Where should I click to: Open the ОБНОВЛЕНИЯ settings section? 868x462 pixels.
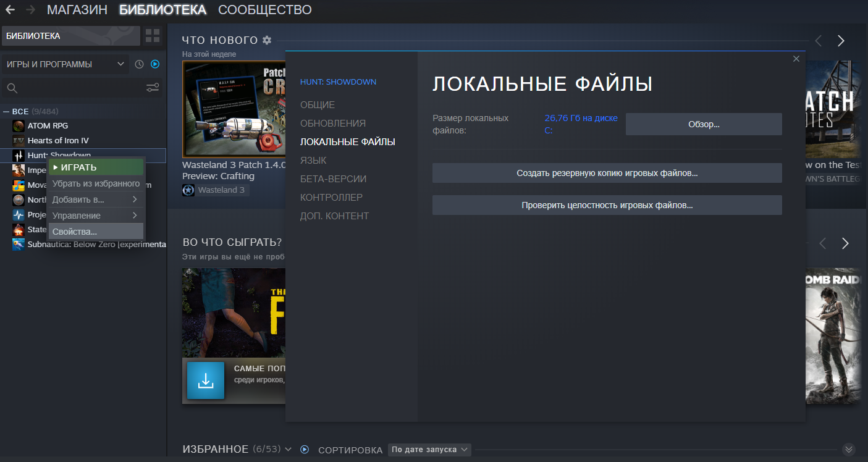click(333, 124)
